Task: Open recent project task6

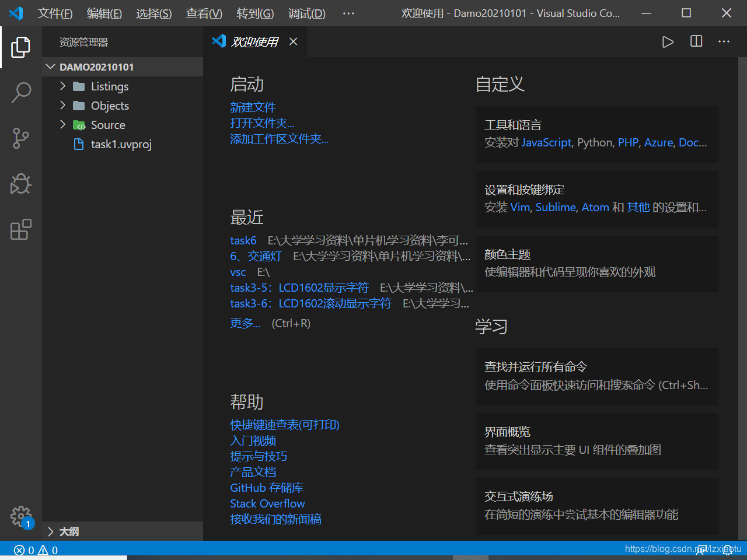Action: [243, 240]
